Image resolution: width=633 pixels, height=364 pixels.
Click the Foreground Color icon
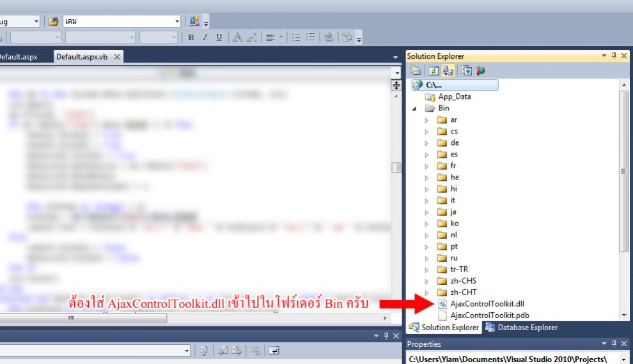click(x=238, y=38)
